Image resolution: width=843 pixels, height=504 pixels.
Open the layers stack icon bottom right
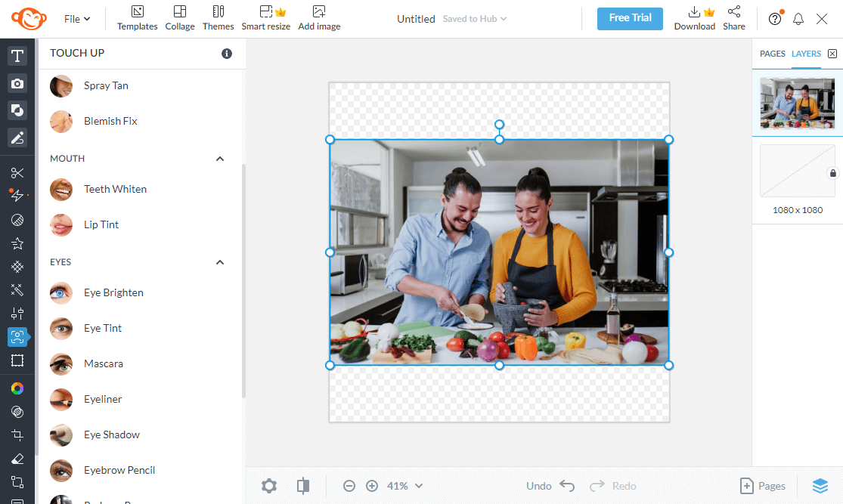822,486
